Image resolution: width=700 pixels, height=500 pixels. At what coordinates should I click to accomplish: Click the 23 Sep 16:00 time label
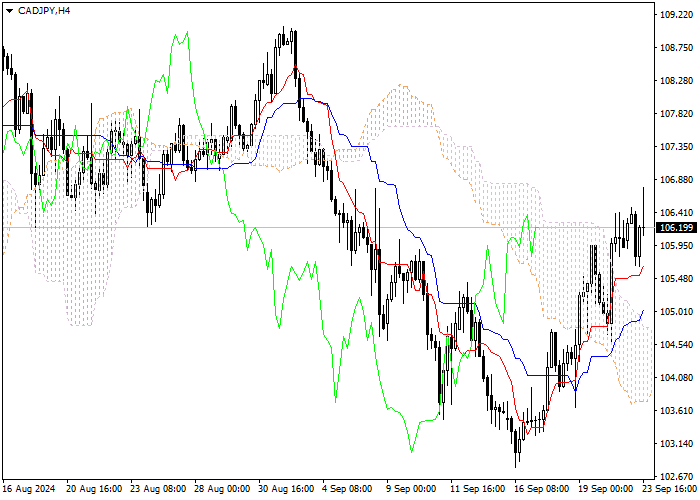point(670,489)
